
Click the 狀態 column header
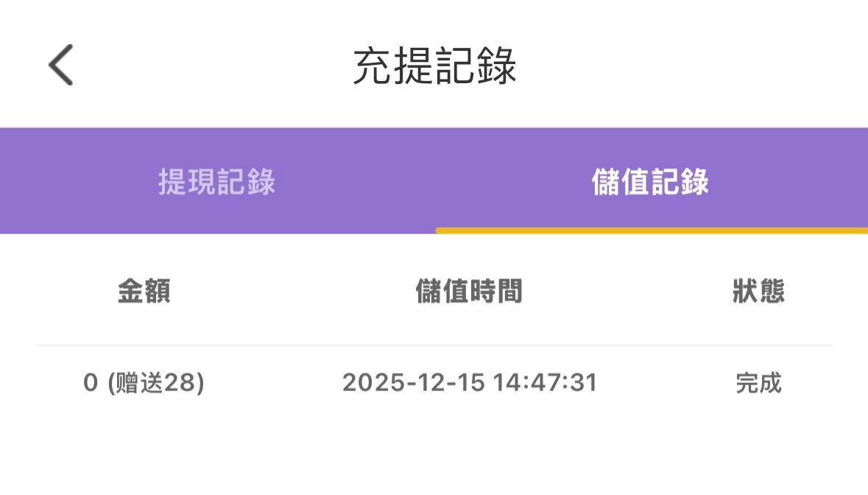(x=758, y=292)
